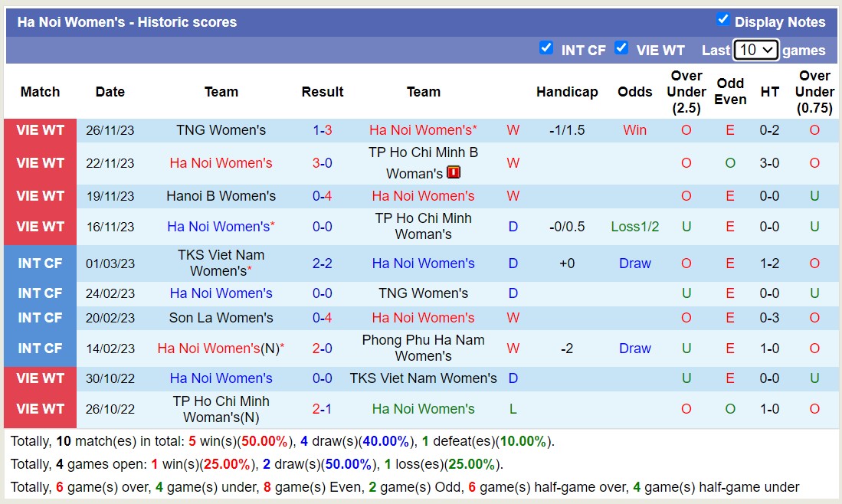
Task: Open Phong Phu Ha Nam Women's page
Action: (423, 349)
